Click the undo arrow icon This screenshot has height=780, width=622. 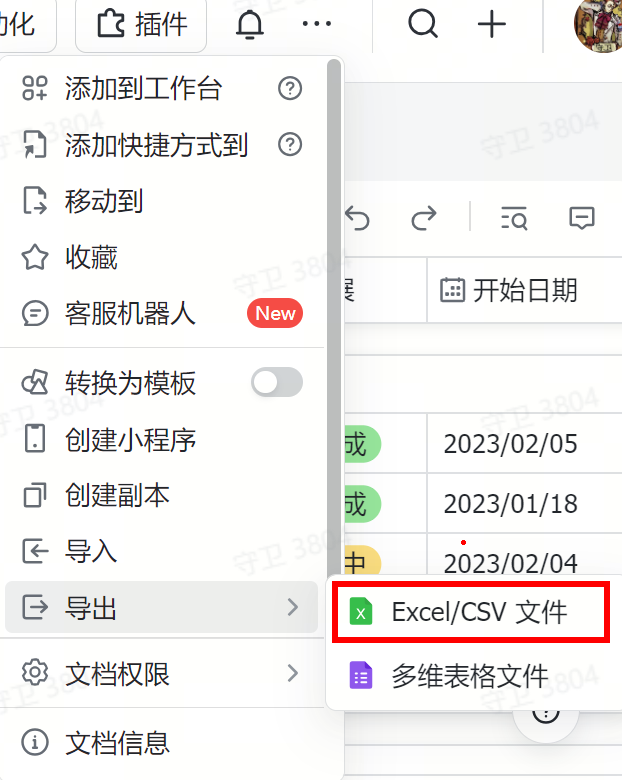(x=357, y=218)
